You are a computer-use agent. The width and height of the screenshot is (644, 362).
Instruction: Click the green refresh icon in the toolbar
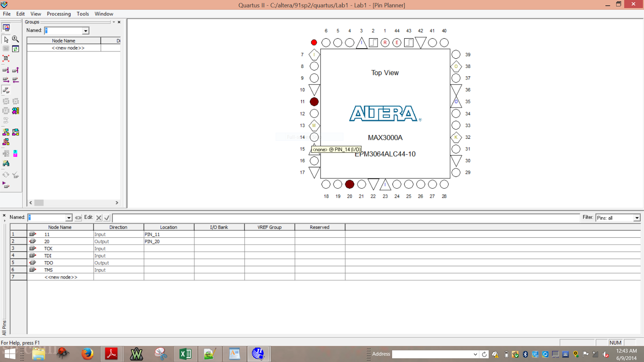click(x=15, y=49)
